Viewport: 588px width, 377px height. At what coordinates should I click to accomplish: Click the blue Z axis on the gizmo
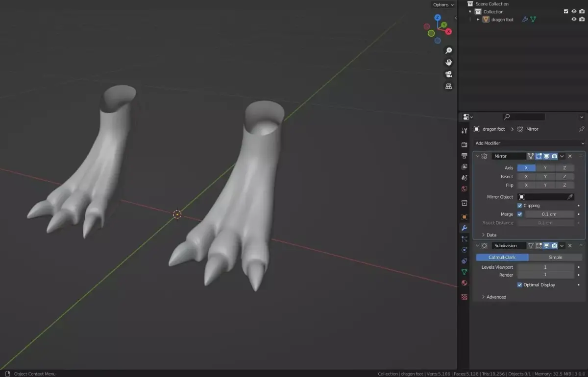click(438, 18)
